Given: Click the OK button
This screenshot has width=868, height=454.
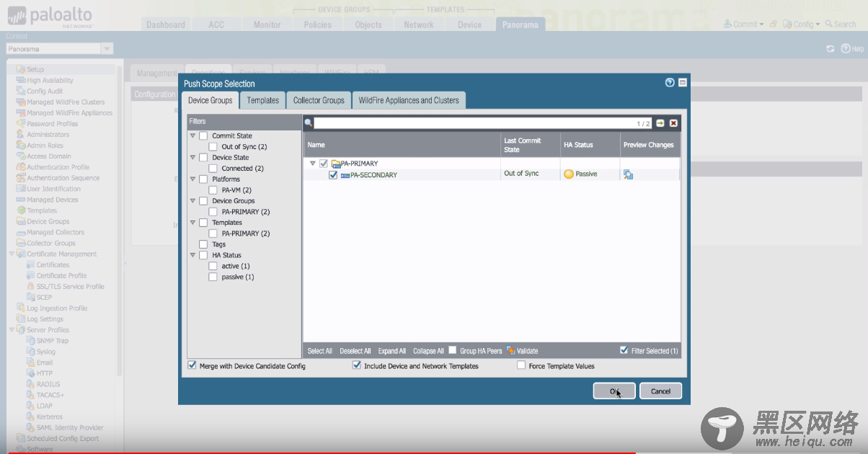Looking at the screenshot, I should coord(614,391).
